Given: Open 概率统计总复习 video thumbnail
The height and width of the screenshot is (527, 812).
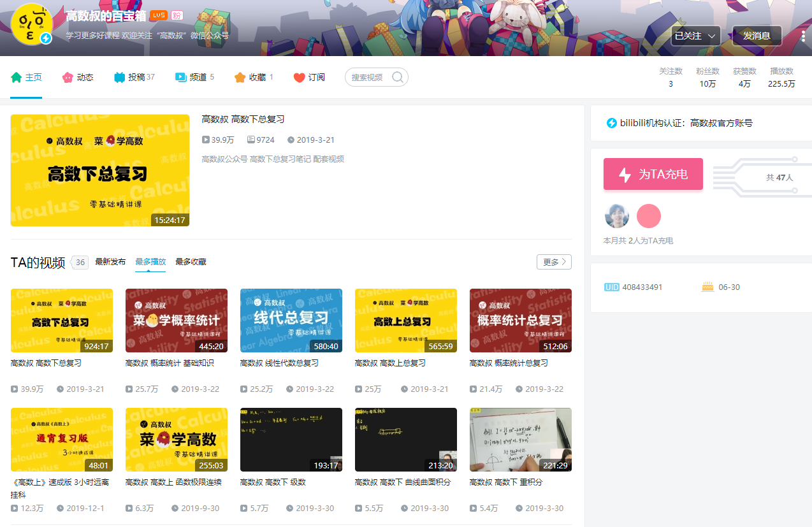Looking at the screenshot, I should [x=521, y=321].
